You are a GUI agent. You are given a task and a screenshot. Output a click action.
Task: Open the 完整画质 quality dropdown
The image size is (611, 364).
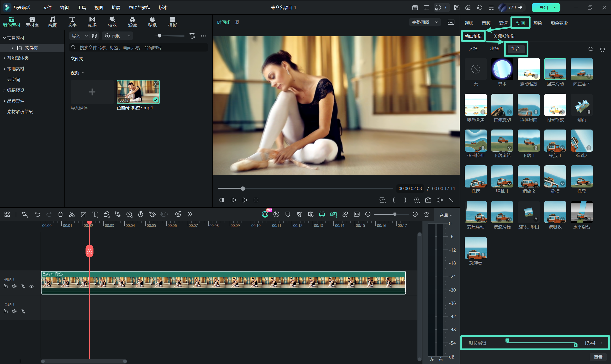click(425, 22)
